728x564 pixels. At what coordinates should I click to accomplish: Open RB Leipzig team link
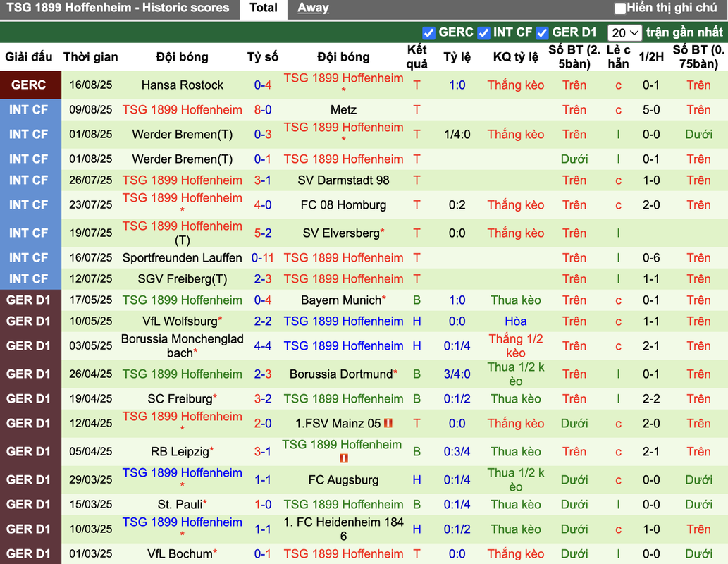point(180,452)
